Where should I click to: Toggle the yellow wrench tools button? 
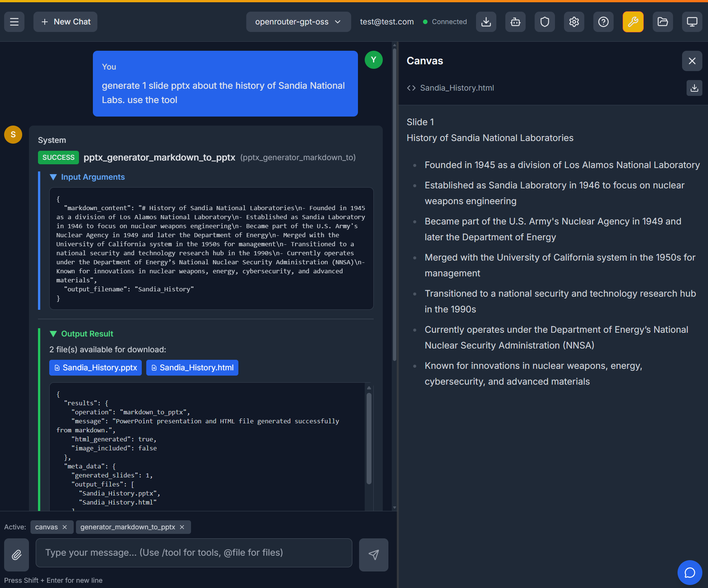tap(633, 22)
